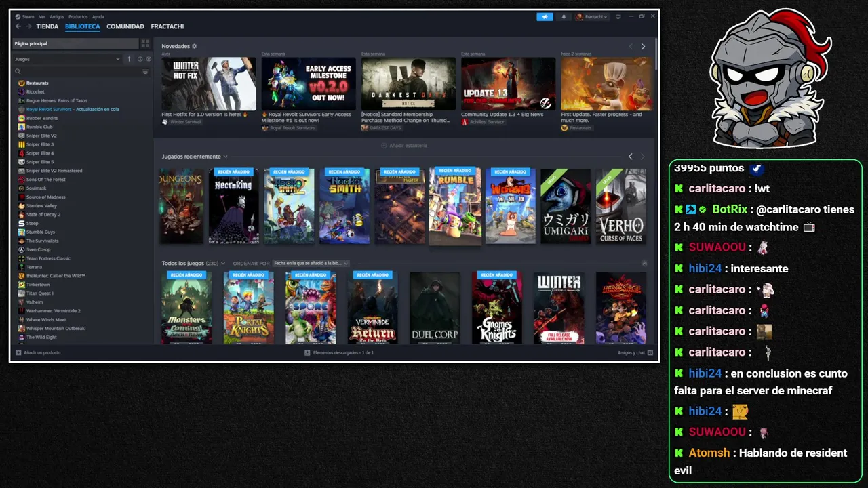
Task: Open the Ayuda menu
Action: point(98,16)
